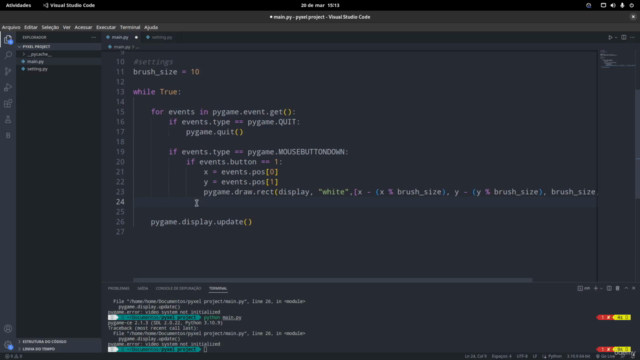Open the Manage gear icon
The image size is (640, 360).
coord(8,345)
